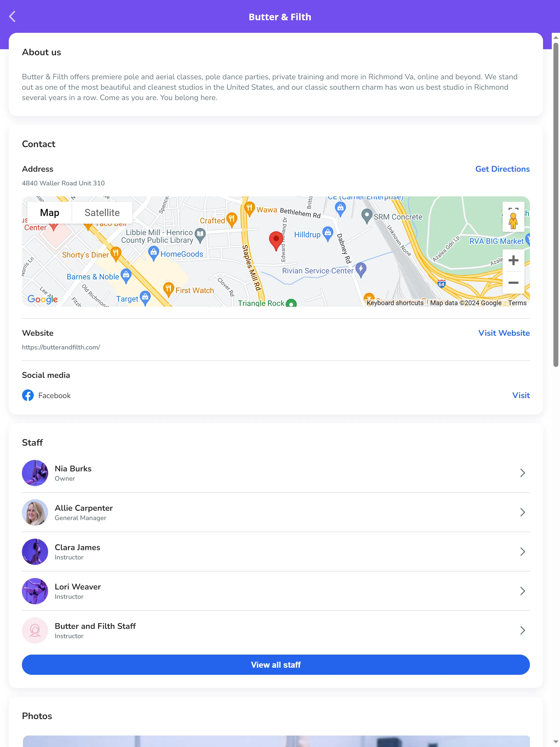Click scrollbar up arrow
The width and height of the screenshot is (560, 747).
[556, 37]
